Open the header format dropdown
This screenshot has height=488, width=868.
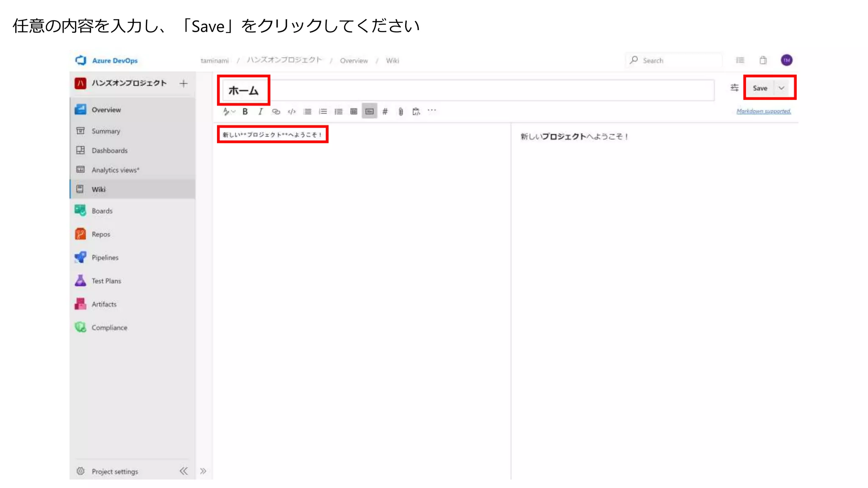pyautogui.click(x=229, y=112)
